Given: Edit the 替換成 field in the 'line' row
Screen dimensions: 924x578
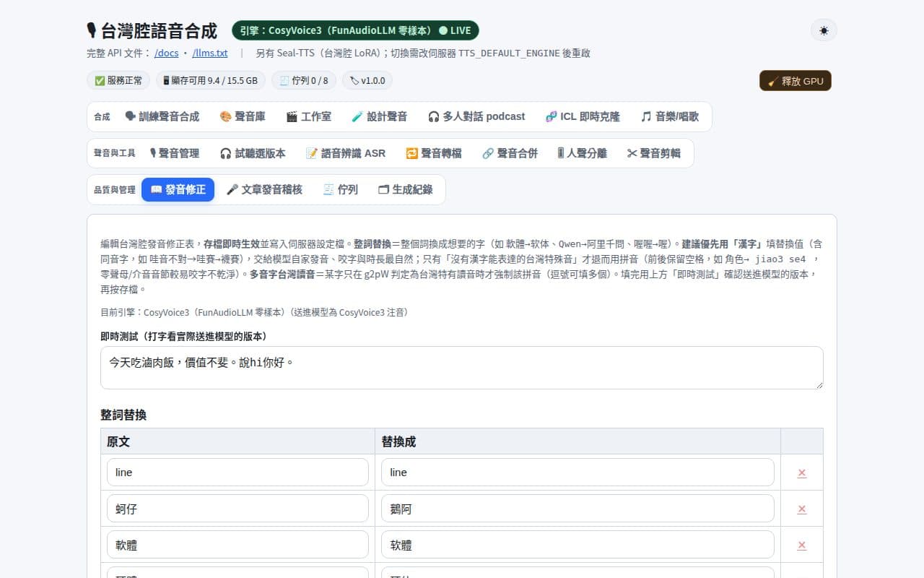Looking at the screenshot, I should tap(577, 473).
